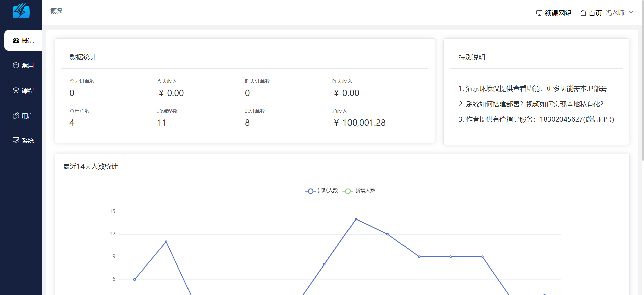Click the chart point at value 6
This screenshot has width=644, height=295.
(135, 279)
